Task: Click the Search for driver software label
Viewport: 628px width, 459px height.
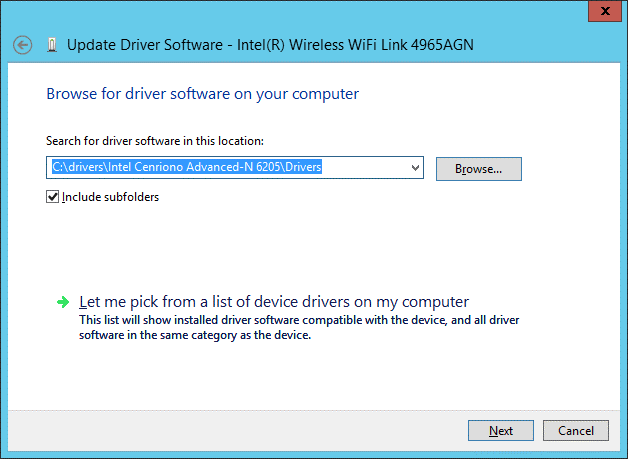Action: [x=154, y=141]
